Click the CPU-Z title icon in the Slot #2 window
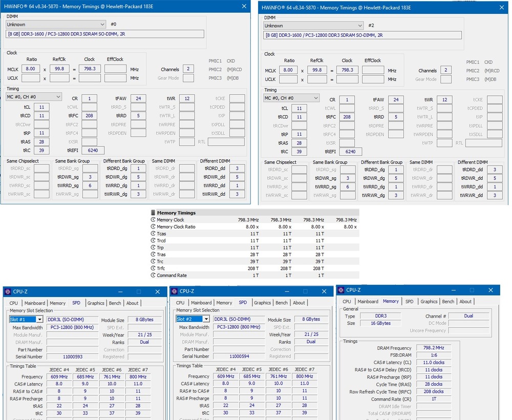The image size is (512, 420). click(174, 291)
